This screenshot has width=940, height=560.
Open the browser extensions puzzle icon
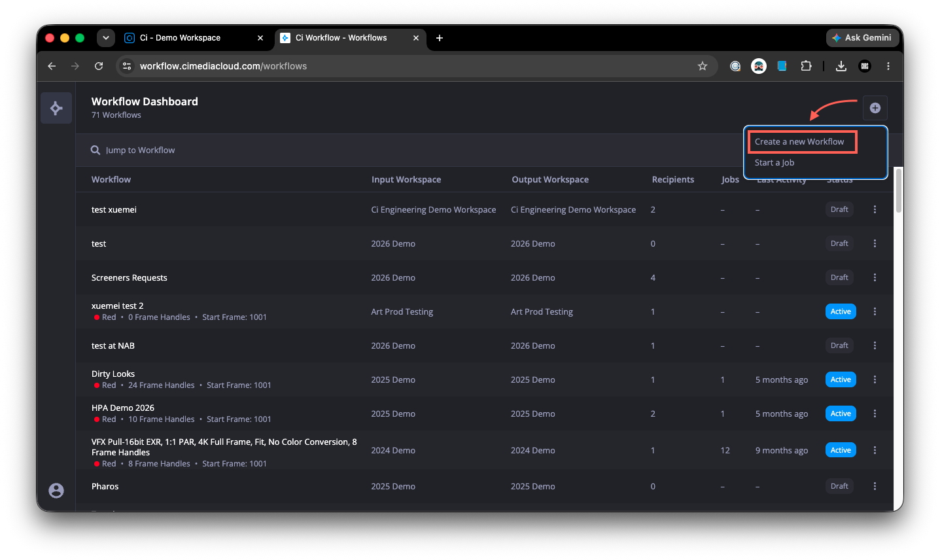806,66
